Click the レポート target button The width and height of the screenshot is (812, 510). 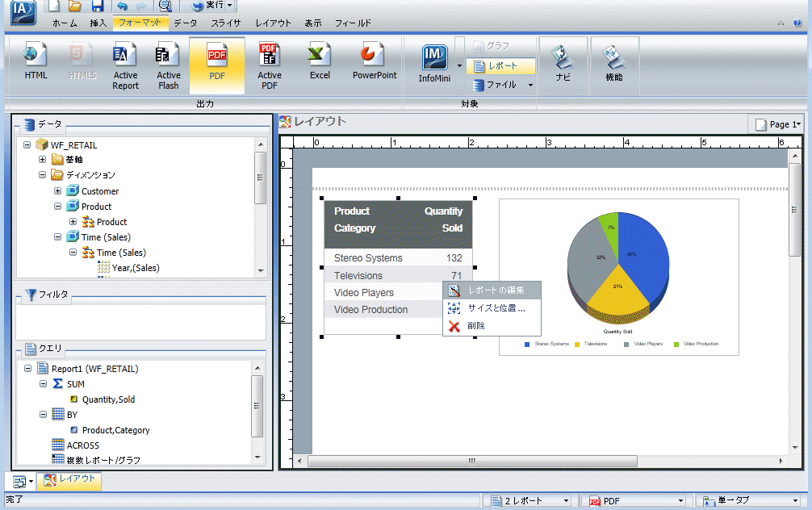[x=500, y=65]
